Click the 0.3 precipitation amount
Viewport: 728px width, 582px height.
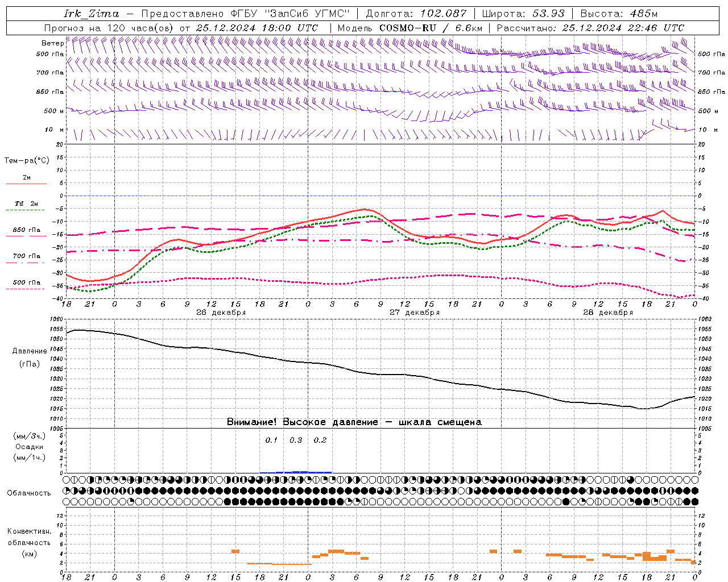click(296, 440)
